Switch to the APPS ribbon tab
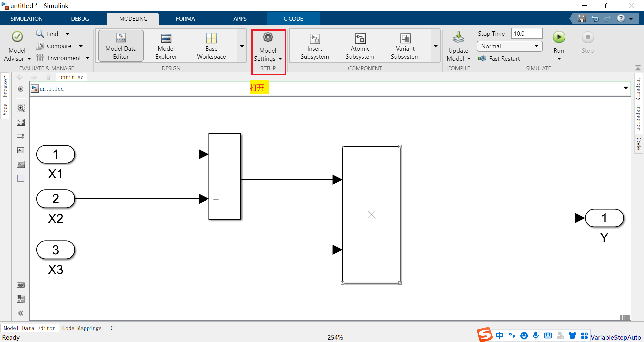Viewport: 644px width, 342px height. point(240,19)
